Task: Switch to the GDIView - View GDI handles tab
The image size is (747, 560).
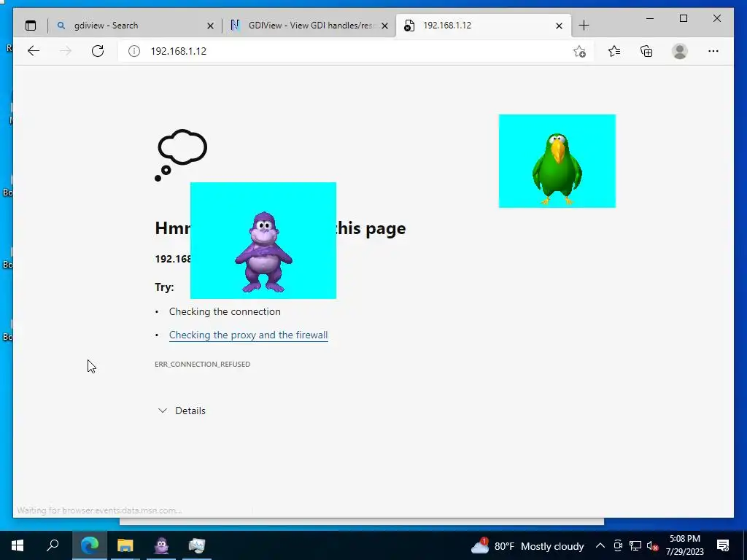Action: (x=309, y=26)
